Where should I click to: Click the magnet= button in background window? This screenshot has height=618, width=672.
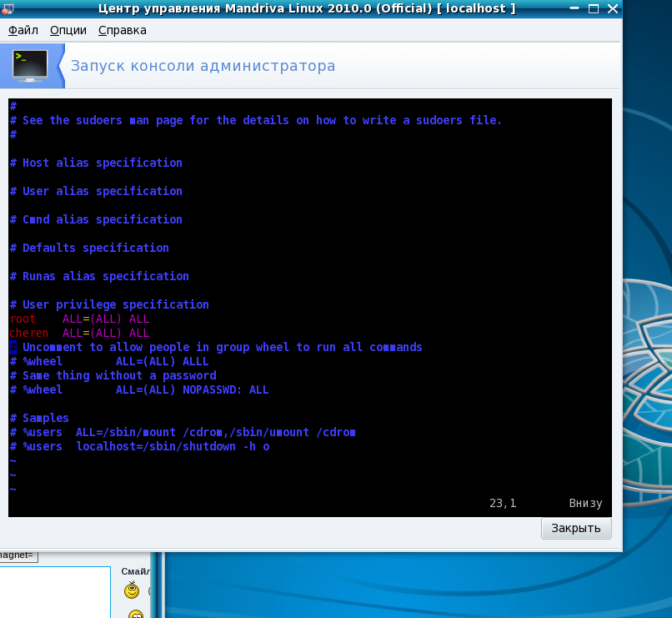18,555
